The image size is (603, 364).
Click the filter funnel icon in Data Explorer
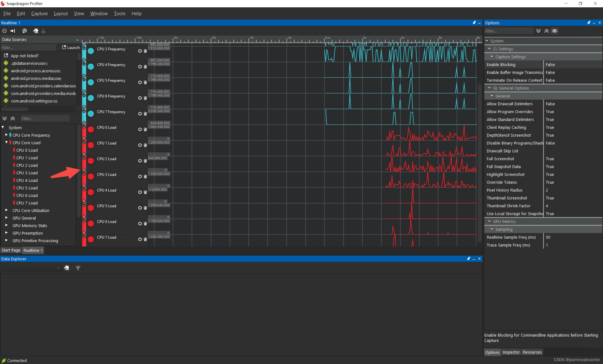pos(78,268)
